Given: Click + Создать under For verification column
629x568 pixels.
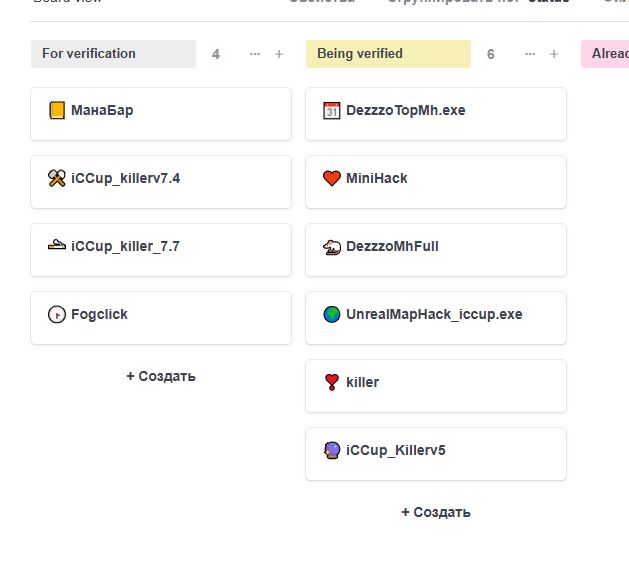Looking at the screenshot, I should (x=161, y=376).
